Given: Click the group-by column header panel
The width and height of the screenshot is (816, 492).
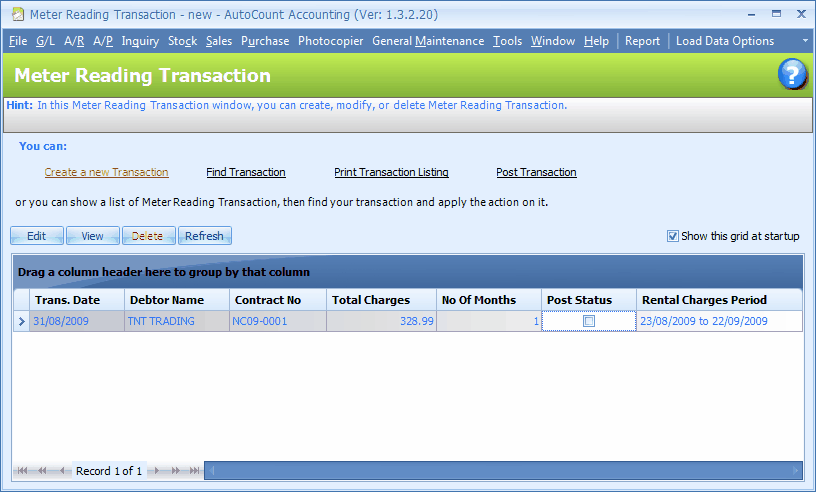Looking at the screenshot, I should (407, 272).
